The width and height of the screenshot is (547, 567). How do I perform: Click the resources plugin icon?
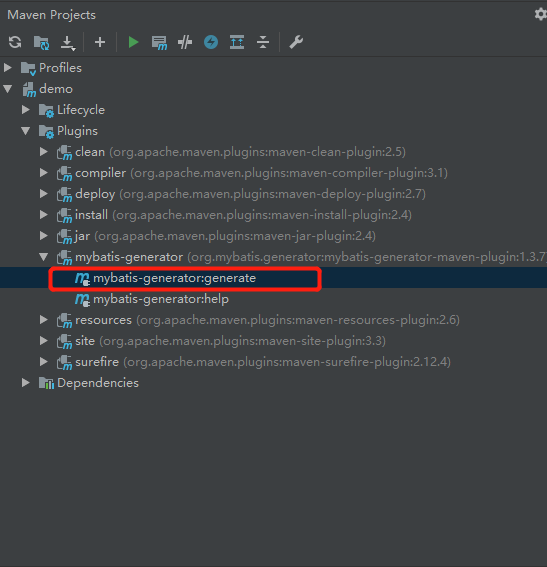click(x=64, y=320)
